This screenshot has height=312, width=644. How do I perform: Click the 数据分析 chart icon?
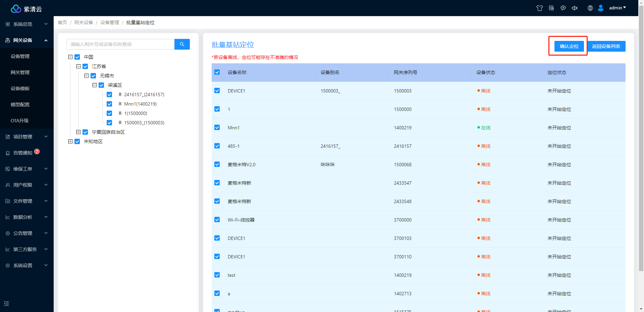(x=8, y=217)
